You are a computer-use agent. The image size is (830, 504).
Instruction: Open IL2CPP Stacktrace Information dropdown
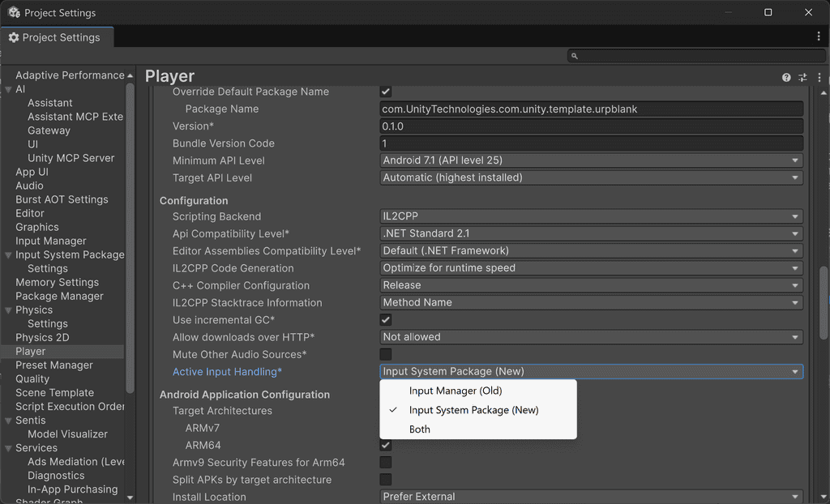(x=591, y=303)
